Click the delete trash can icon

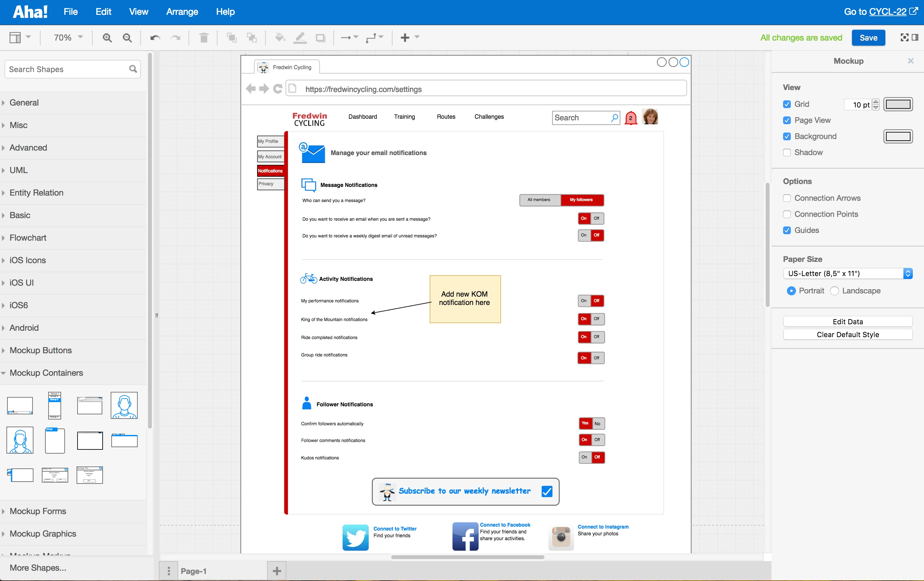click(x=204, y=38)
